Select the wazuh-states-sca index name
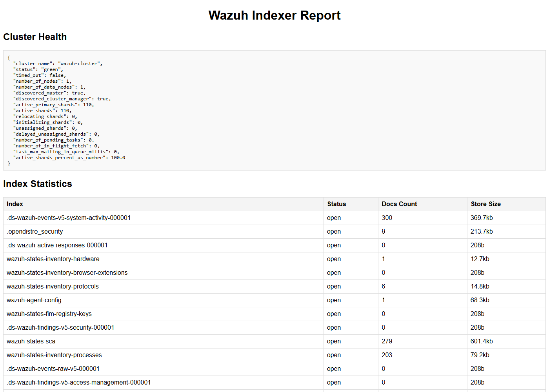The height and width of the screenshot is (392, 549). pos(31,341)
